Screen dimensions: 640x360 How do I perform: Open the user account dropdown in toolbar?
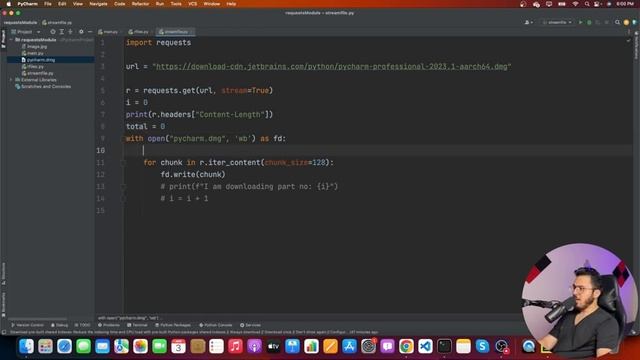[528, 22]
